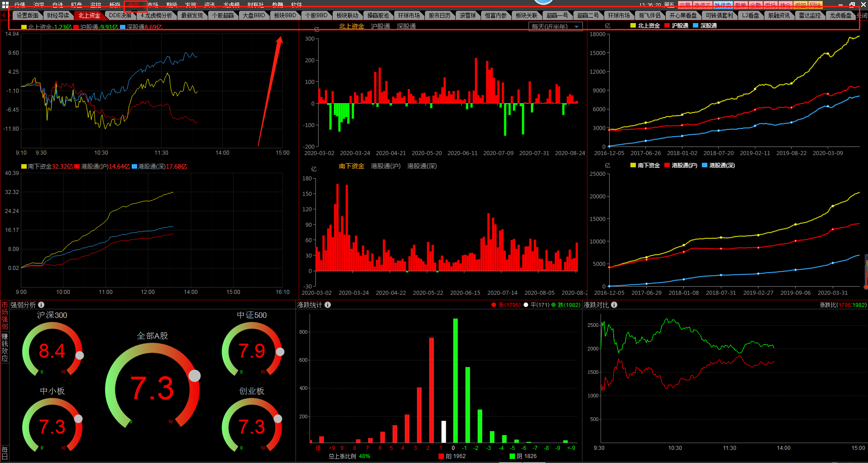Open the 4.龙虎榜分析 tab

[x=156, y=15]
